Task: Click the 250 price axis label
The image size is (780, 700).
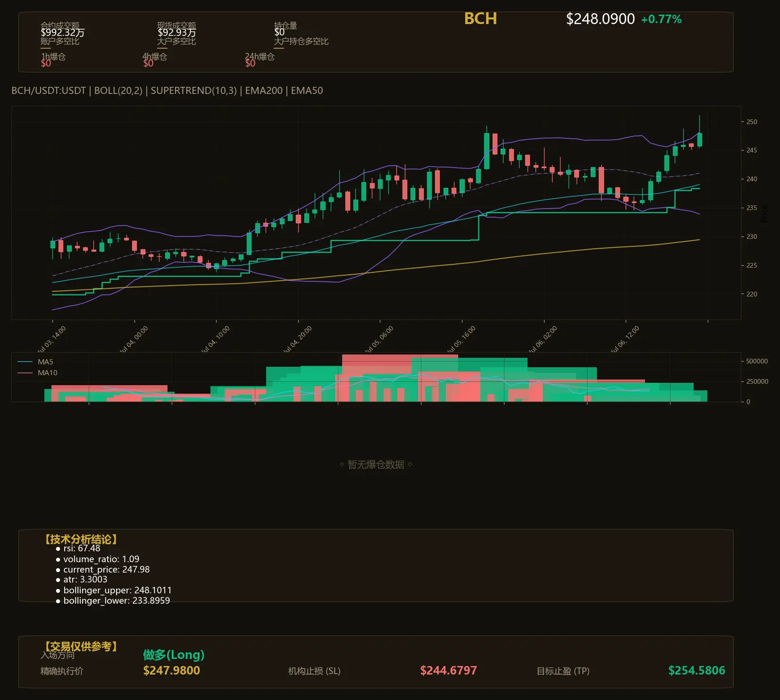Action: 752,122
